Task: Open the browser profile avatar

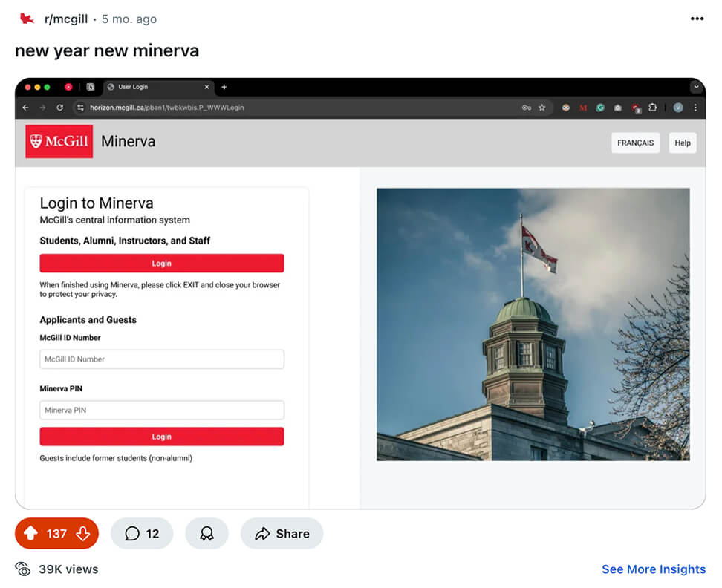Action: pyautogui.click(x=677, y=108)
